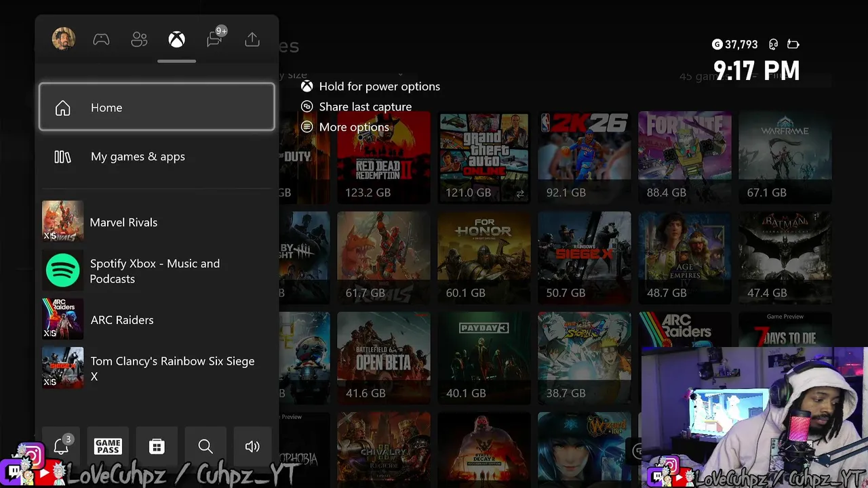Select Red Dead Redemption II tile
The height and width of the screenshot is (488, 868).
coord(384,158)
